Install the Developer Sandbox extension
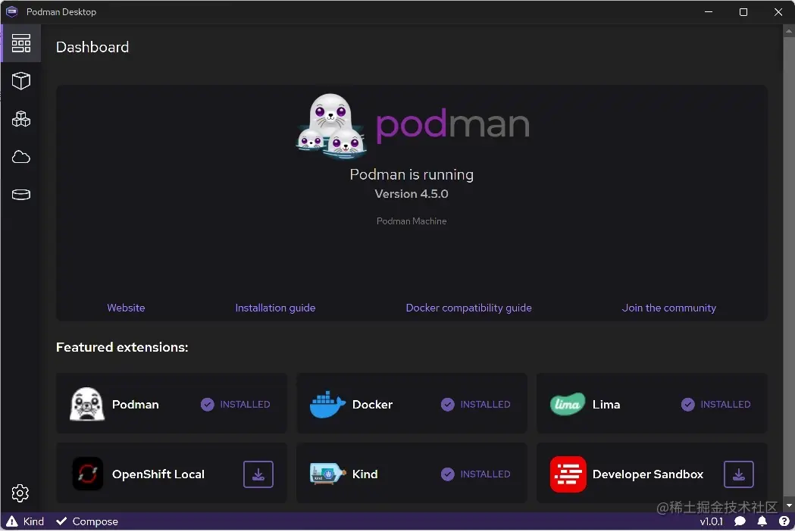The width and height of the screenshot is (795, 532). (x=739, y=474)
